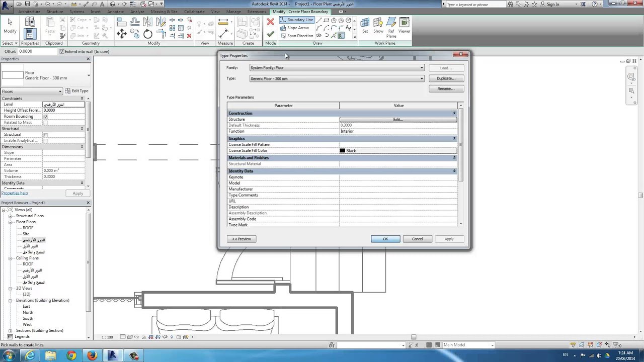The image size is (644, 362).
Task: Select the Modify arrow tool
Action: 10,26
